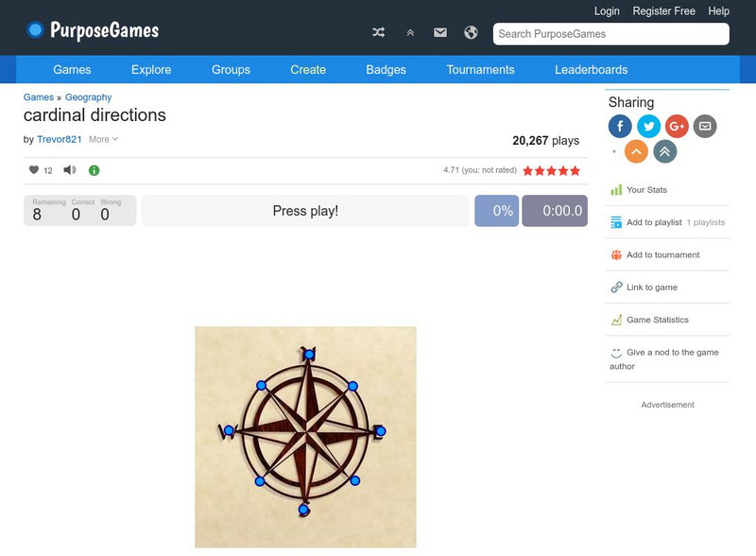Rate the game five stars

pos(576,170)
